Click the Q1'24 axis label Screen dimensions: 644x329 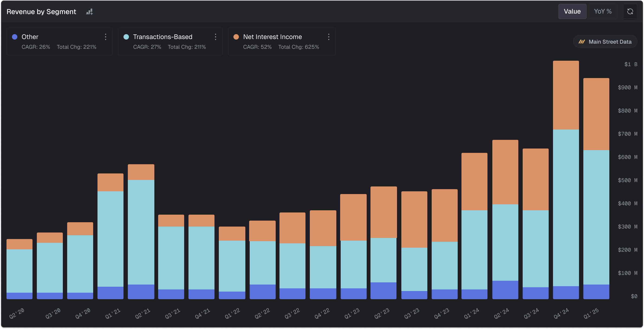(x=471, y=314)
